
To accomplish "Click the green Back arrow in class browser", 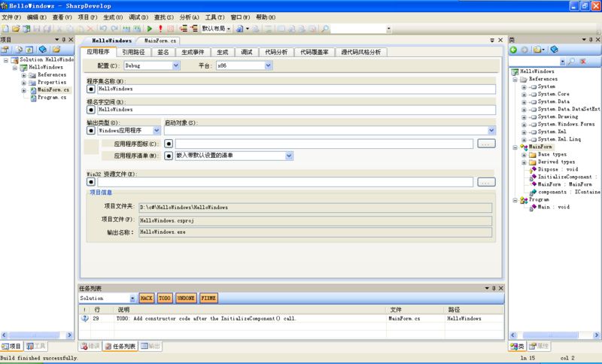I will point(514,50).
